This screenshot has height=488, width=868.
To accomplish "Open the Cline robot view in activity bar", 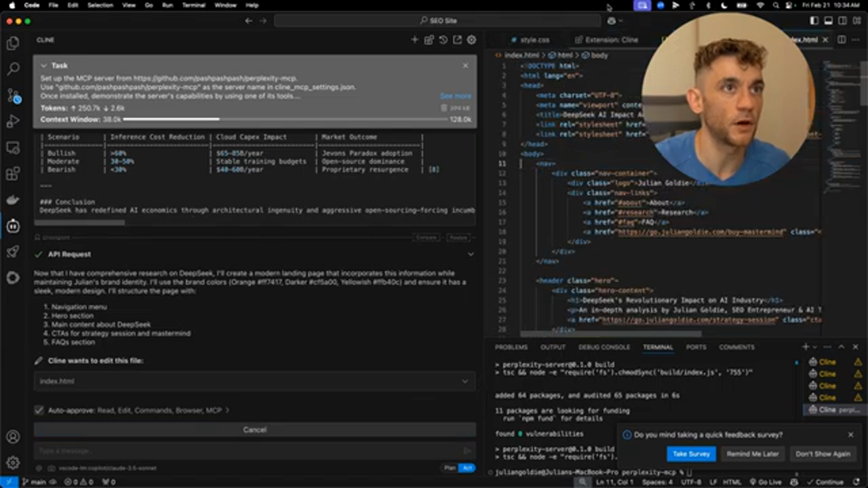I will 13,226.
